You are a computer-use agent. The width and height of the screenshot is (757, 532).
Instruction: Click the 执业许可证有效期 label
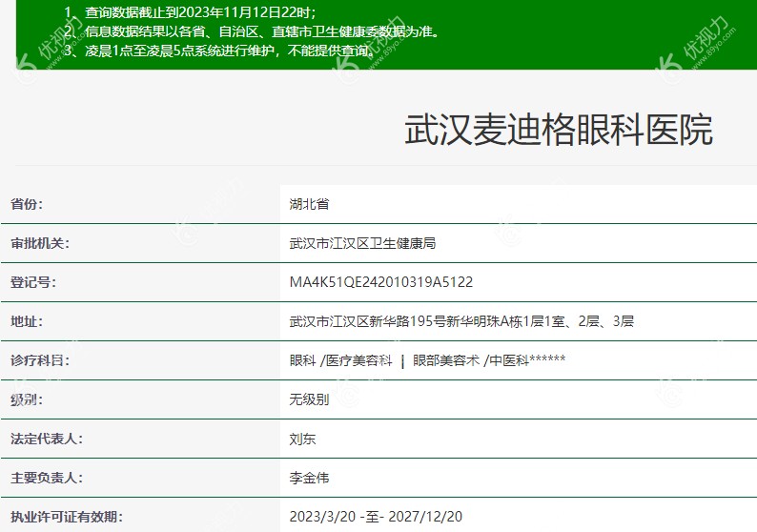67,517
